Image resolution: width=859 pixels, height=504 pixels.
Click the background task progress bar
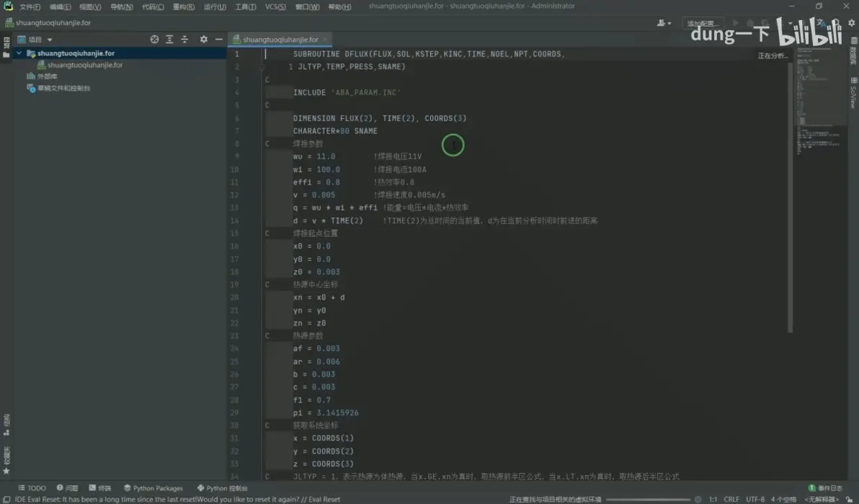pyautogui.click(x=648, y=499)
